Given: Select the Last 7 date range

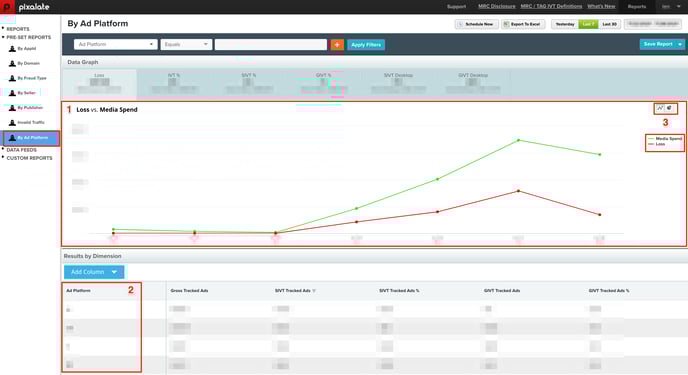Looking at the screenshot, I should 588,24.
